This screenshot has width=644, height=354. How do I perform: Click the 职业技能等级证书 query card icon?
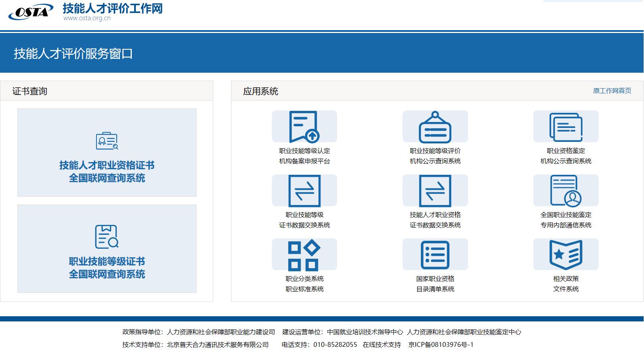[x=107, y=237]
